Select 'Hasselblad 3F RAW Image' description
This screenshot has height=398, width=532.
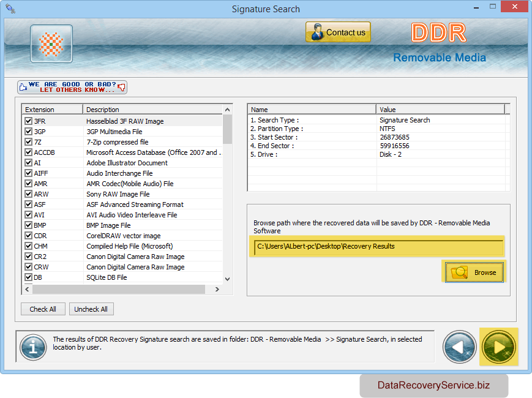click(x=125, y=121)
